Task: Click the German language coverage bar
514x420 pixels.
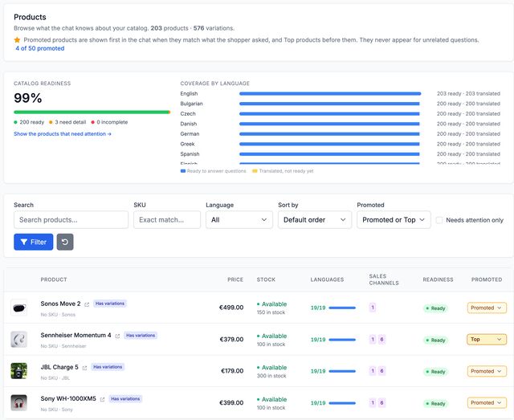Action: [329, 134]
